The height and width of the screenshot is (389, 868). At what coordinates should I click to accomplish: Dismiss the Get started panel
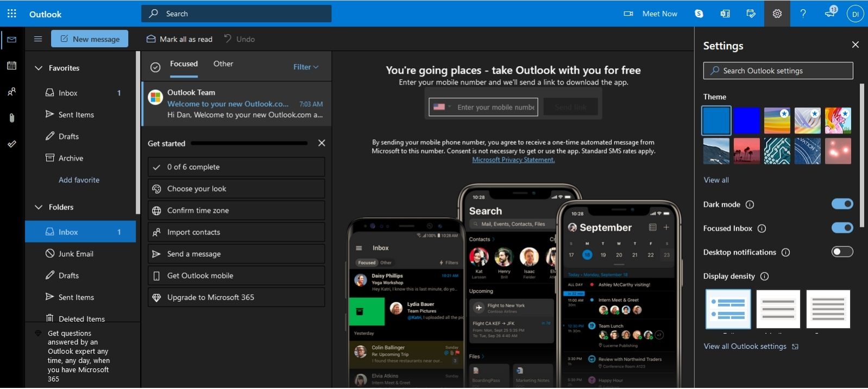tap(322, 143)
